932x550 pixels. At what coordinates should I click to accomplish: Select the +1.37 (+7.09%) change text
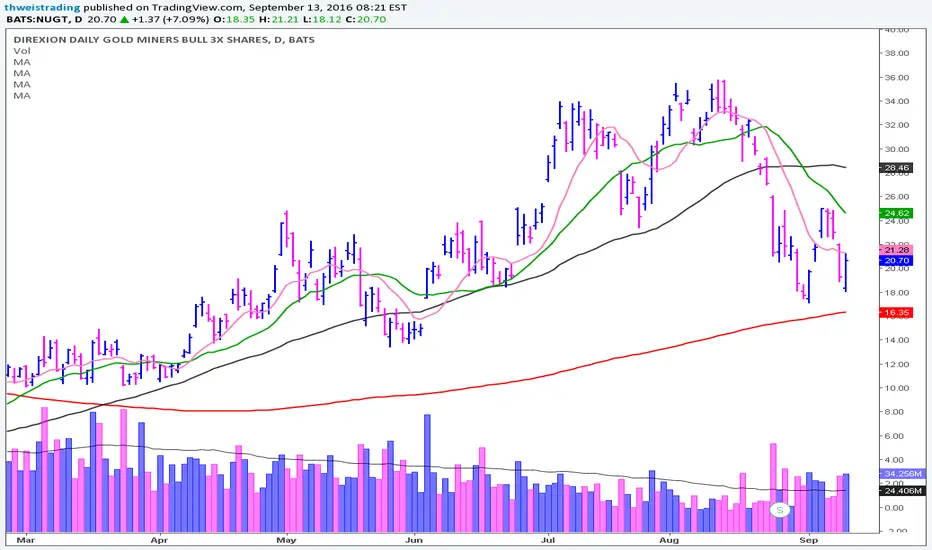[170, 20]
